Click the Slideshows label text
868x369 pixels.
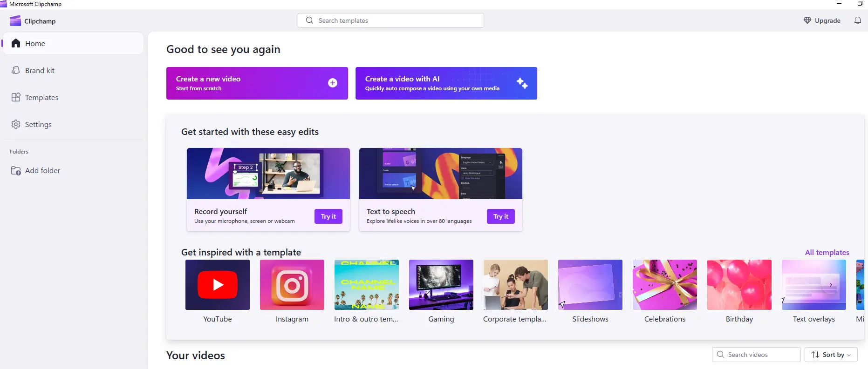point(590,319)
